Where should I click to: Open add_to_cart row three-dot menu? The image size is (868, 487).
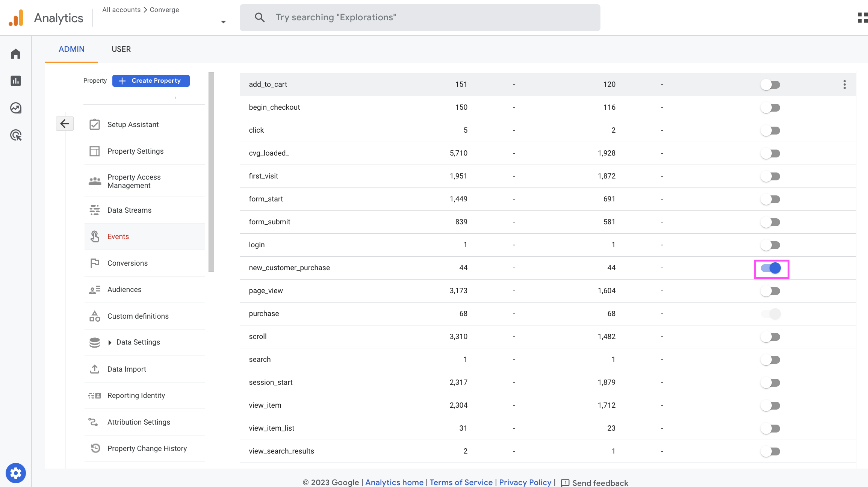tap(844, 85)
